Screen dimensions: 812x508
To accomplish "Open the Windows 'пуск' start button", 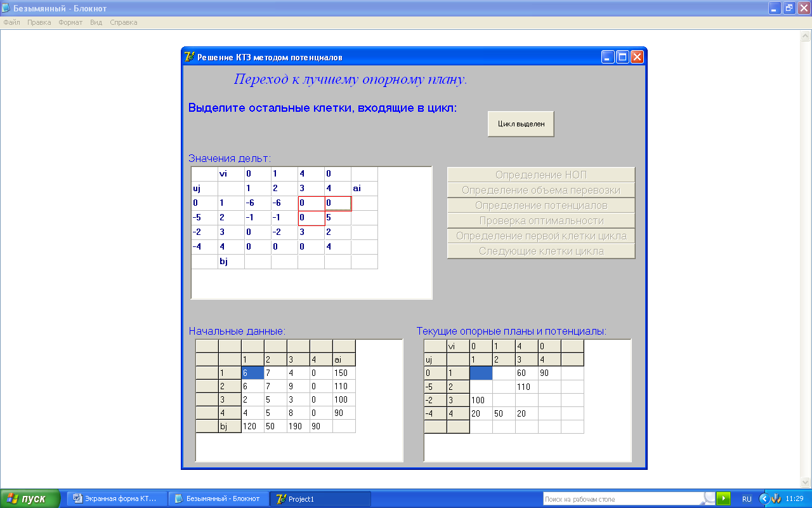I will click(30, 498).
